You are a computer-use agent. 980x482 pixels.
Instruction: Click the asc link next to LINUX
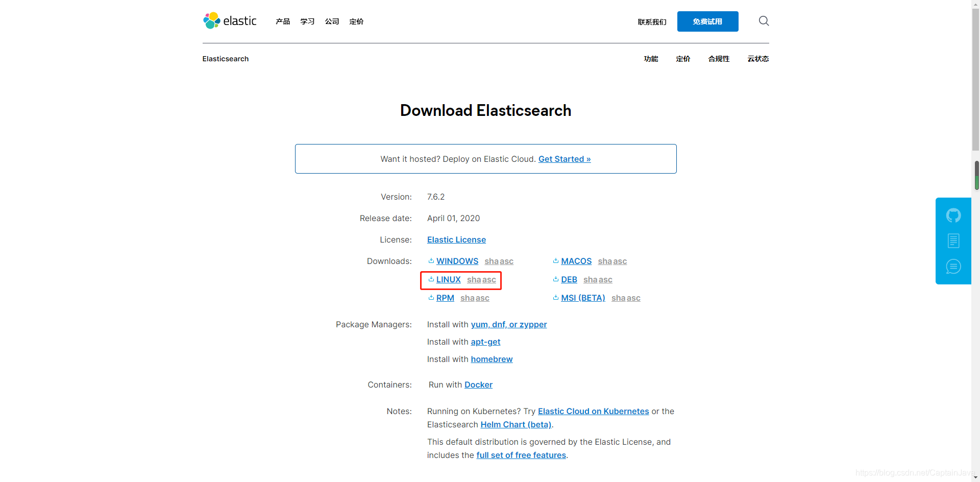[x=489, y=280]
